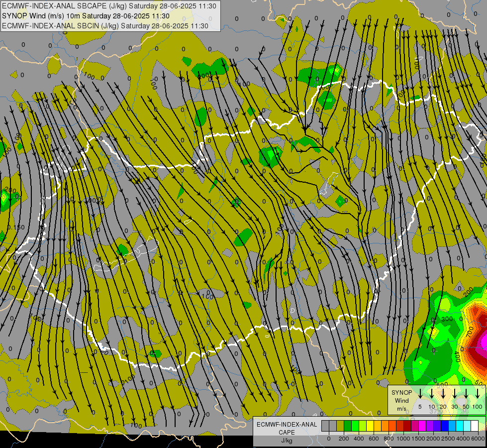This screenshot has width=487, height=448.
Task: Click the 700 contour label near red area
Action: [x=470, y=332]
